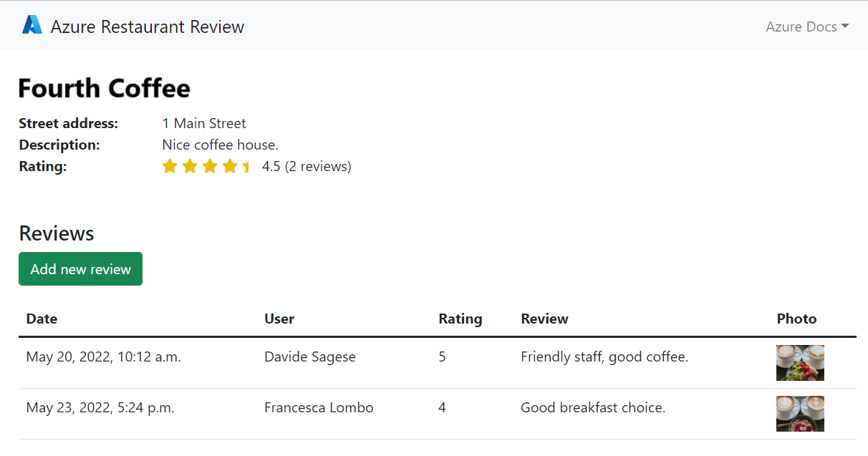This screenshot has height=456, width=868.
Task: Open Francesca Lombo's review photo thumbnail
Action: [800, 414]
